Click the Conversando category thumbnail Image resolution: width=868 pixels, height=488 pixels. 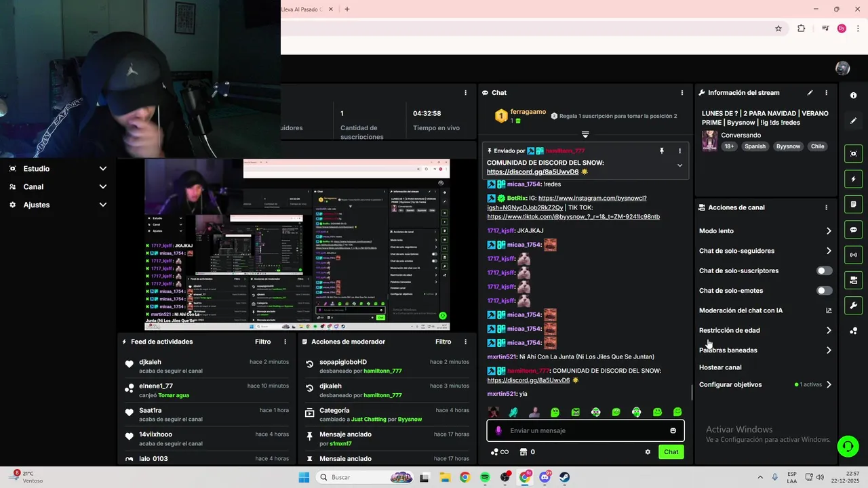709,140
